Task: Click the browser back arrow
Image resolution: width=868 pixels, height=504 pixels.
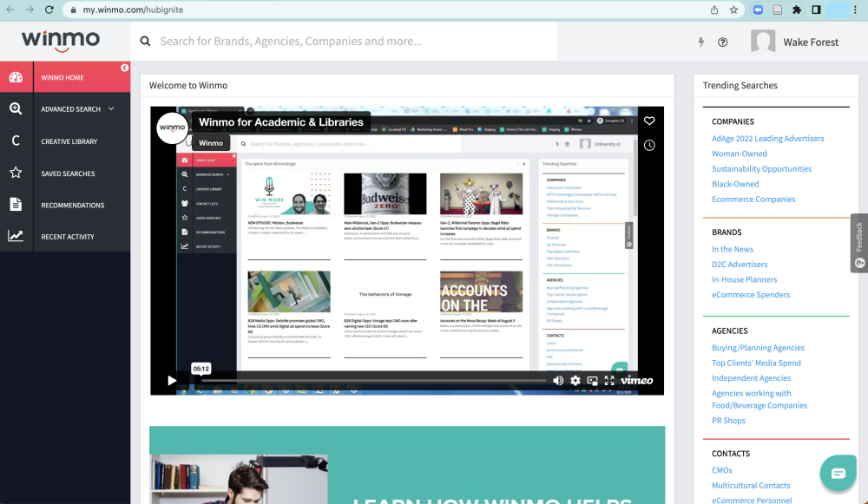Action: point(10,10)
